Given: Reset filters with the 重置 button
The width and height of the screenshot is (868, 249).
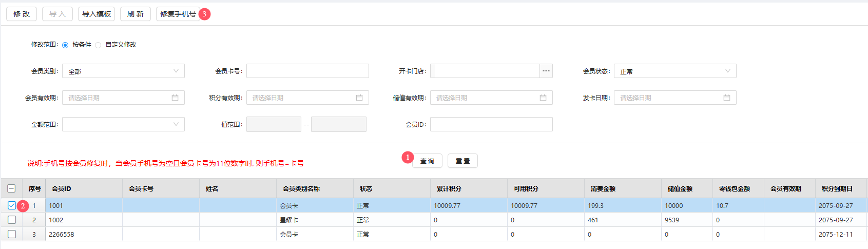Looking at the screenshot, I should pos(462,161).
